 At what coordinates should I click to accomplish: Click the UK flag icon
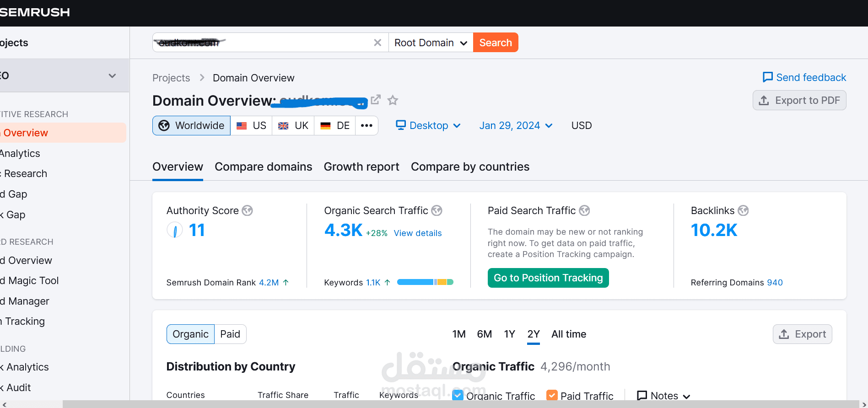(283, 126)
